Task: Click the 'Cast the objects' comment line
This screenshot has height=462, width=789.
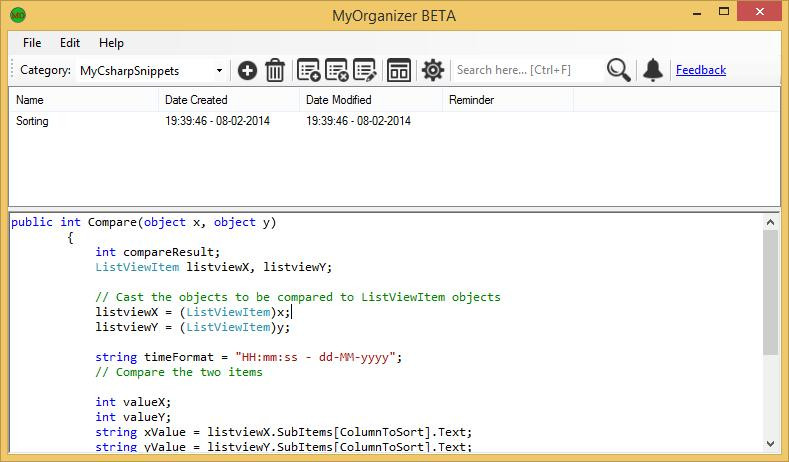Action: coord(298,297)
